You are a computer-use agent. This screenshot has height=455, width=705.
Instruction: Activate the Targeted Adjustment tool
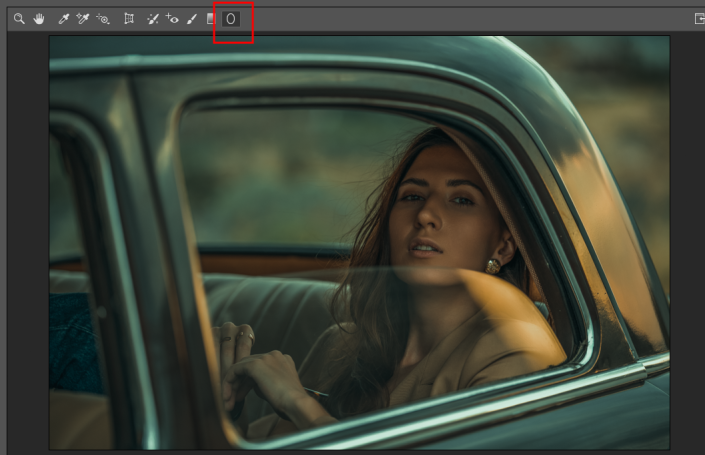[103, 19]
